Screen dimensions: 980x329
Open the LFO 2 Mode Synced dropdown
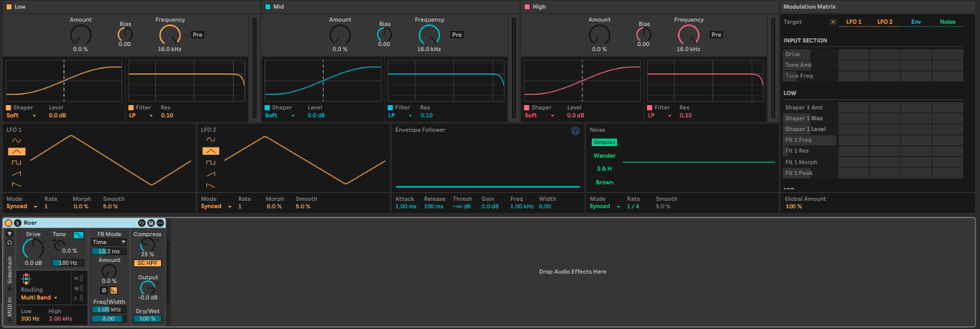tap(216, 207)
